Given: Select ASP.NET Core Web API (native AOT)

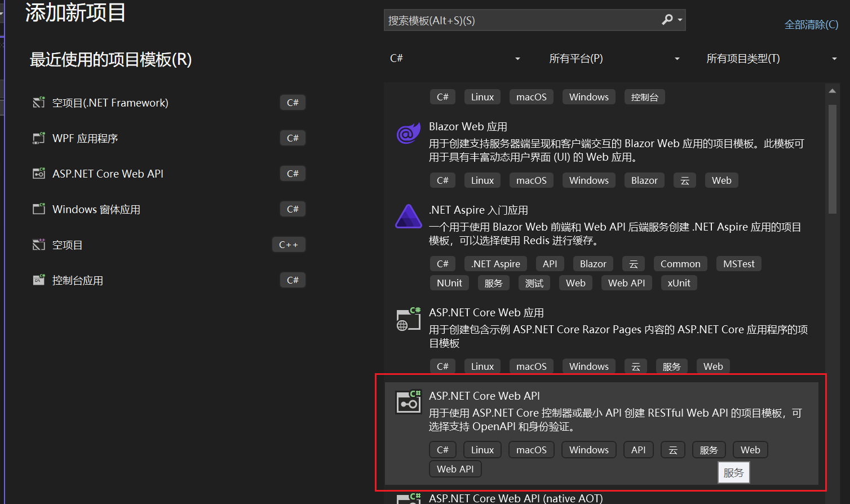Looking at the screenshot, I should pos(516,498).
